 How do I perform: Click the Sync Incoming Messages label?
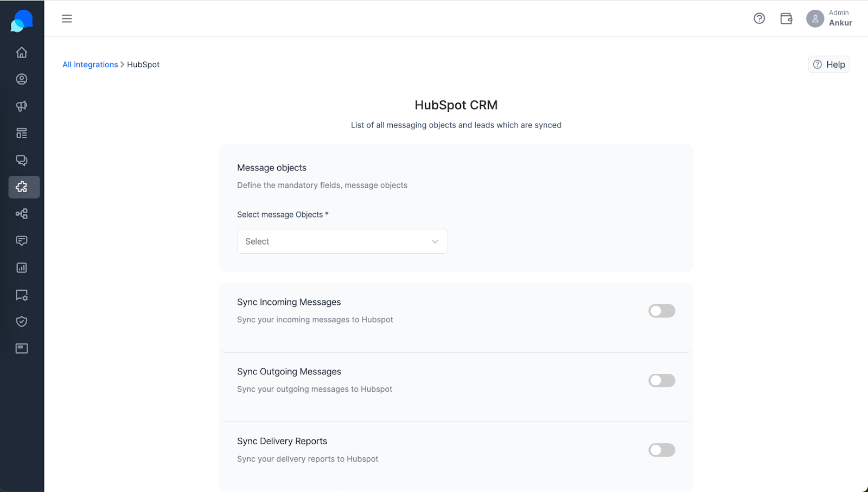[x=289, y=302]
